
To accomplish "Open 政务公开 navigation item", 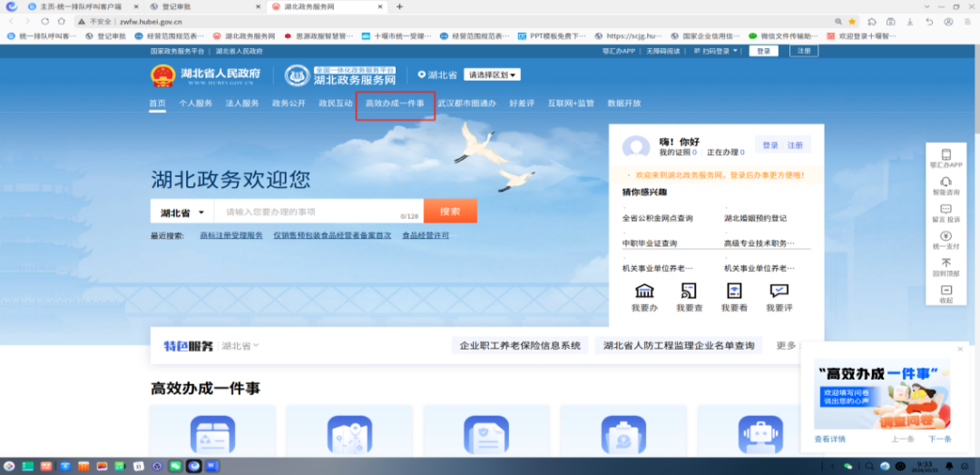I will coord(289,104).
